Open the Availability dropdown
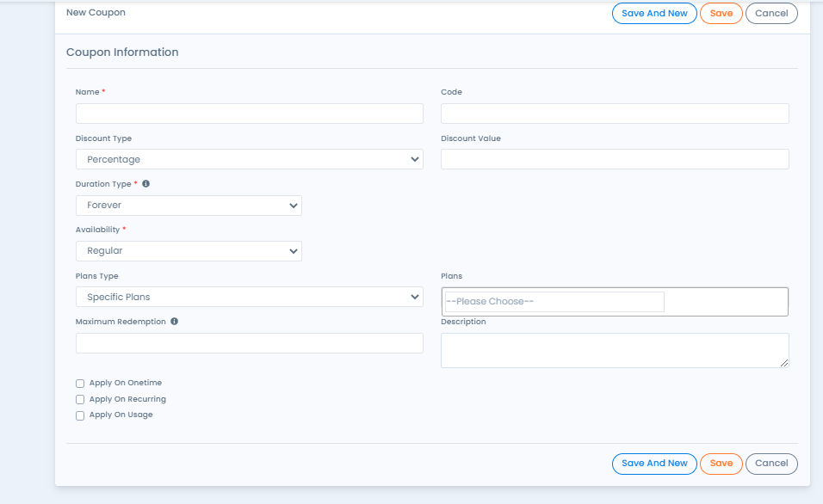Screen dimensions: 823x504 point(189,250)
